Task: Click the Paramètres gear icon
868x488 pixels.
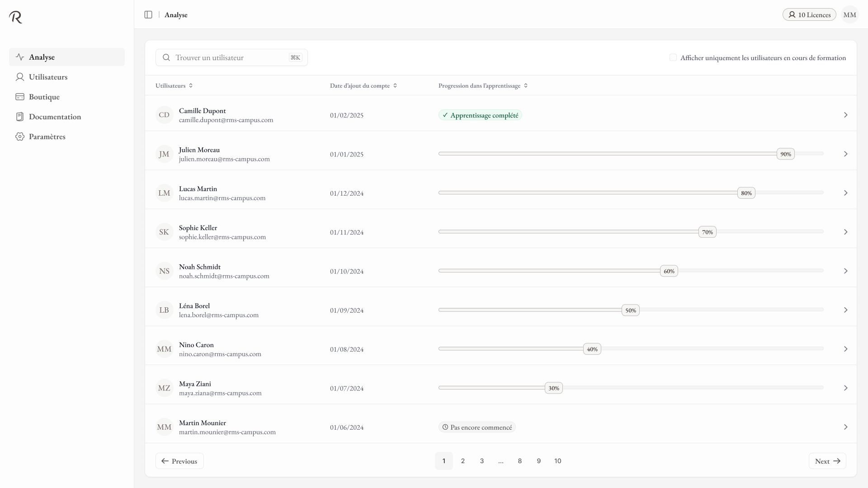Action: 20,136
